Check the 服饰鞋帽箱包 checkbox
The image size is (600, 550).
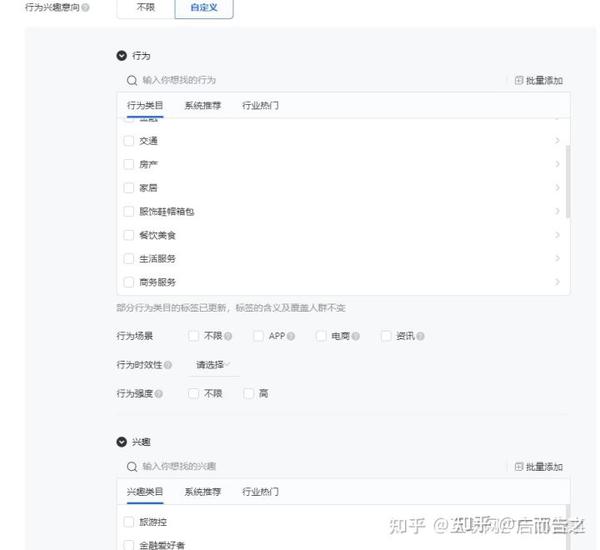point(129,212)
